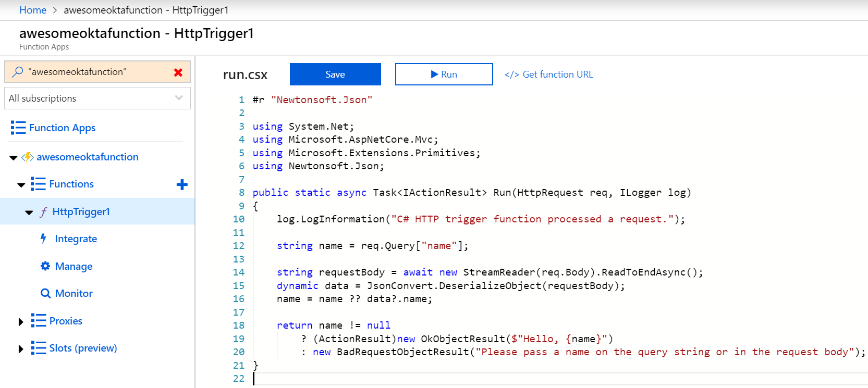Image resolution: width=868 pixels, height=388 pixels.
Task: Select HttpTrigger1 in the function tree
Action: coord(81,212)
